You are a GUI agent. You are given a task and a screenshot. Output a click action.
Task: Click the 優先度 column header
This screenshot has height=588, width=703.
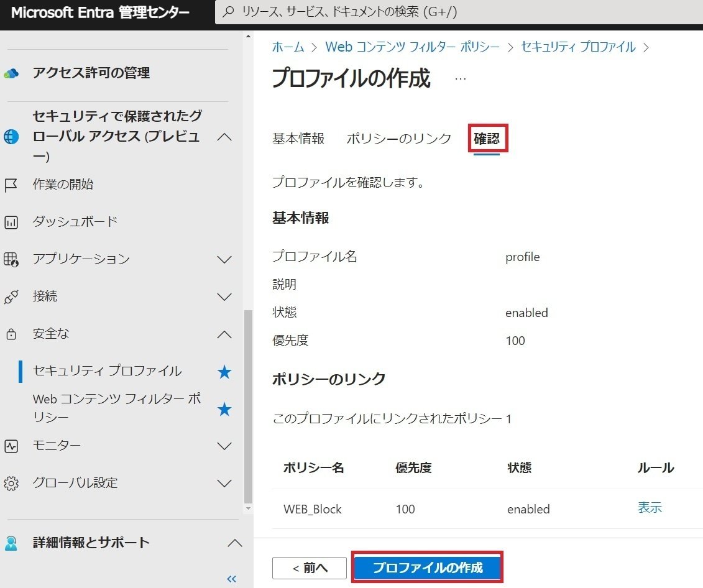coord(413,468)
